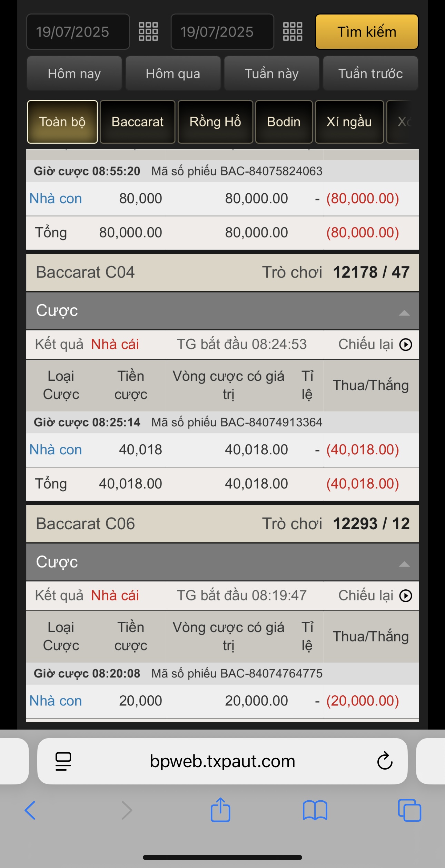Show open Safari tabs overview
Viewport: 445px width, 868px height.
tap(409, 810)
